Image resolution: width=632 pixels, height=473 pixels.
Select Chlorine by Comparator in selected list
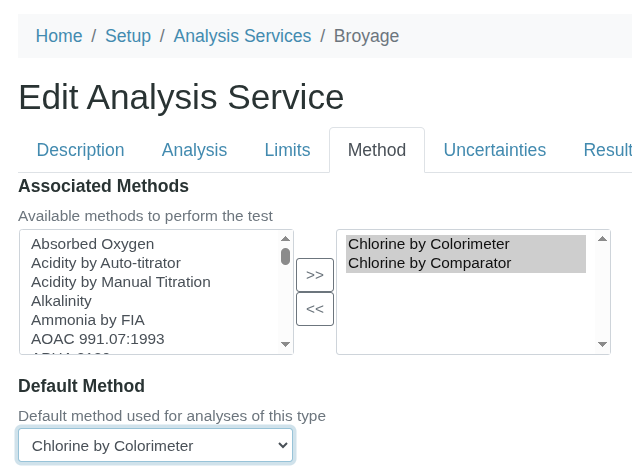[429, 263]
